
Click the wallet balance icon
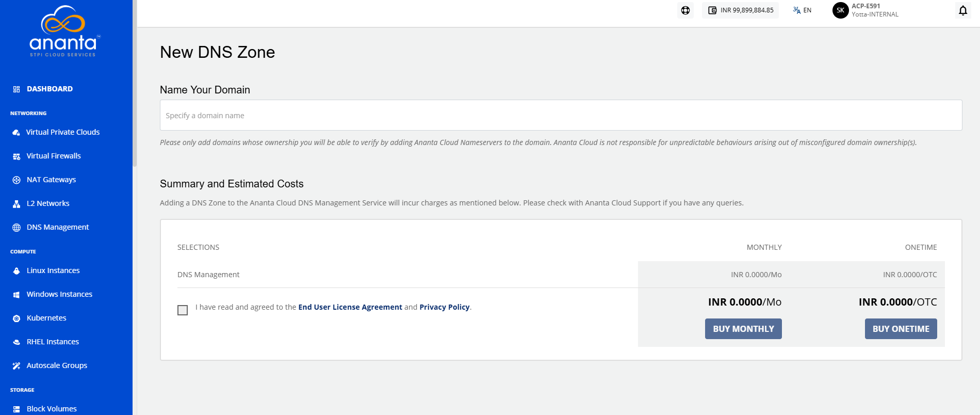pos(712,10)
